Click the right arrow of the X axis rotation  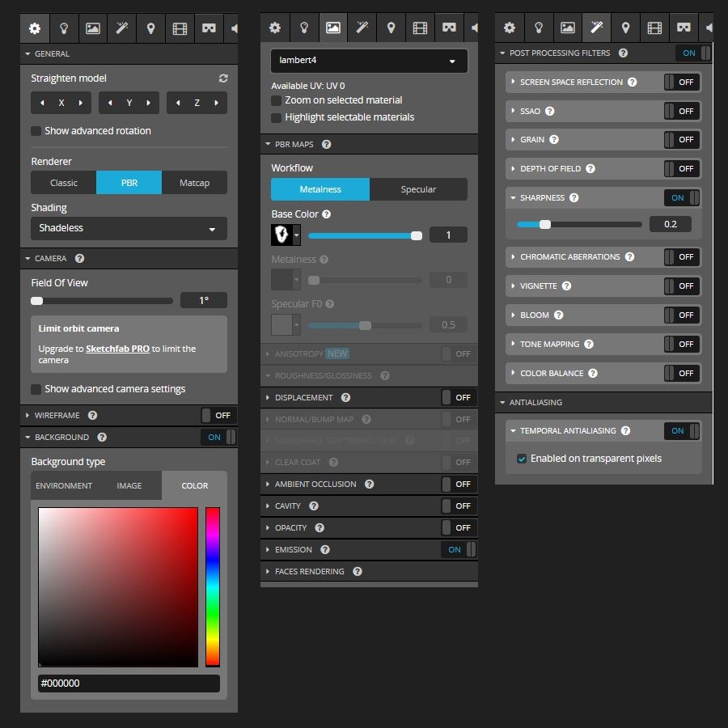pyautogui.click(x=80, y=104)
